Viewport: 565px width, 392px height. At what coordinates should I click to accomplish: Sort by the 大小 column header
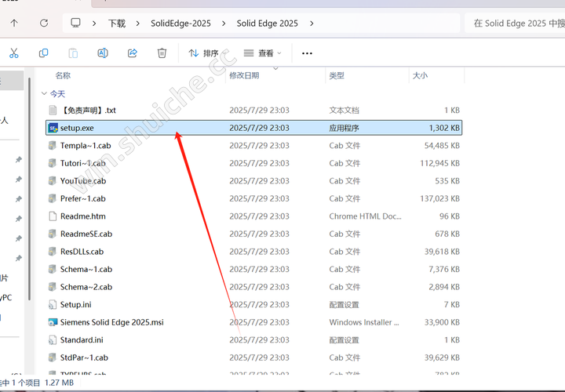pyautogui.click(x=420, y=75)
